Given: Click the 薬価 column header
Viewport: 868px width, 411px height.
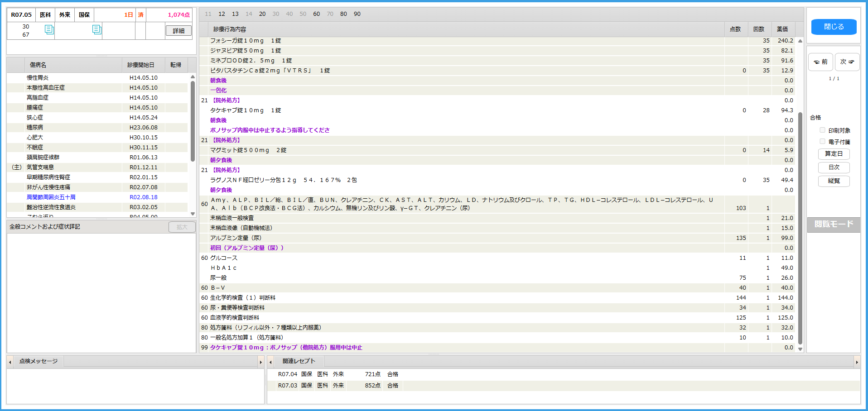Looking at the screenshot, I should [x=783, y=29].
